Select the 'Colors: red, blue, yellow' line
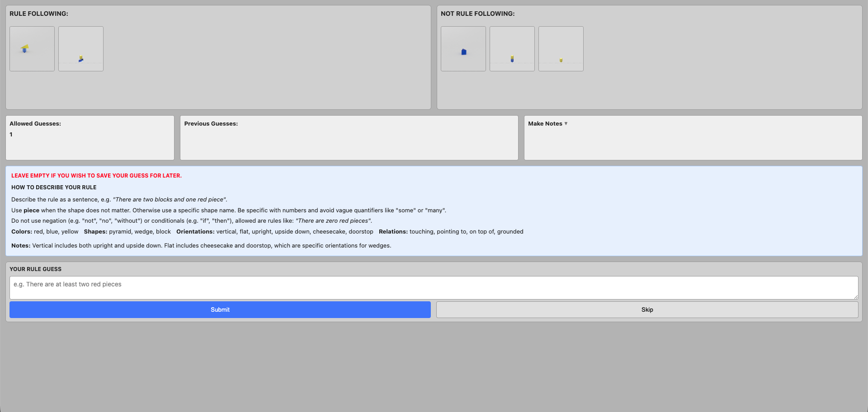The height and width of the screenshot is (412, 868). (x=45, y=232)
